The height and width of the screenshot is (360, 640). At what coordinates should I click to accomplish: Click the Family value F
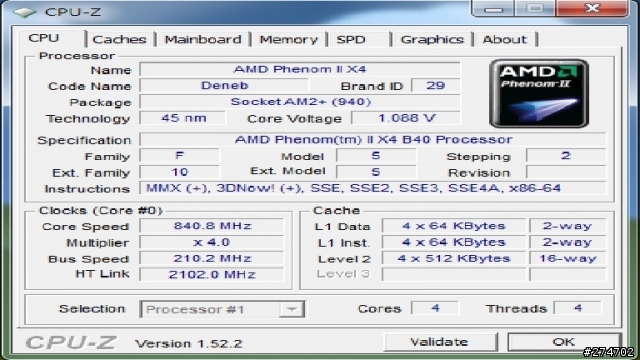[x=180, y=156]
